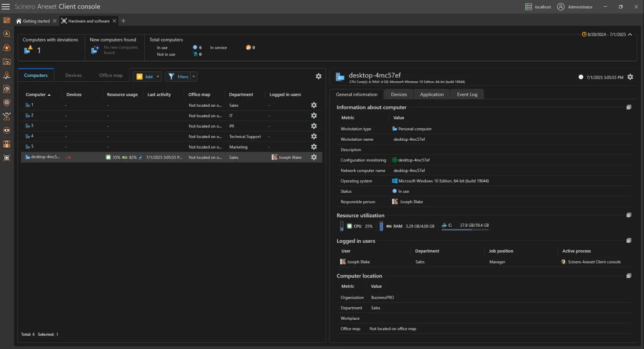Image resolution: width=644 pixels, height=349 pixels.
Task: Open the Add button dropdown arrow
Action: [158, 77]
